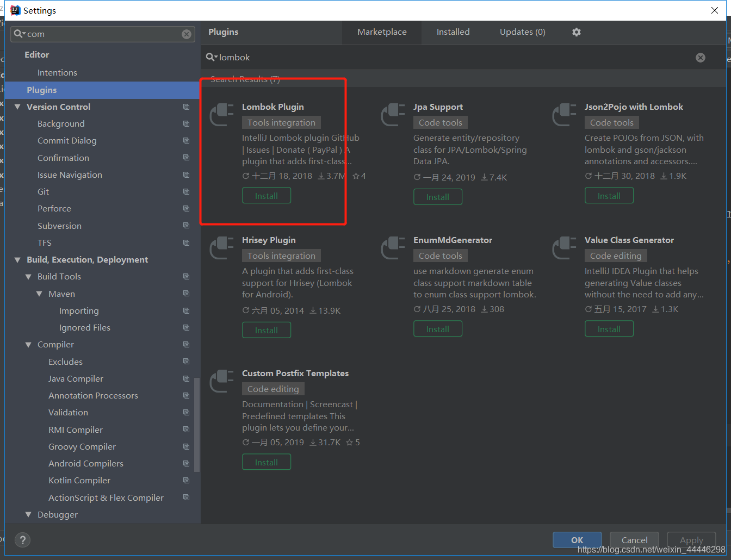Install Custom Postfix Templates plugin
The image size is (731, 560).
pyautogui.click(x=267, y=462)
